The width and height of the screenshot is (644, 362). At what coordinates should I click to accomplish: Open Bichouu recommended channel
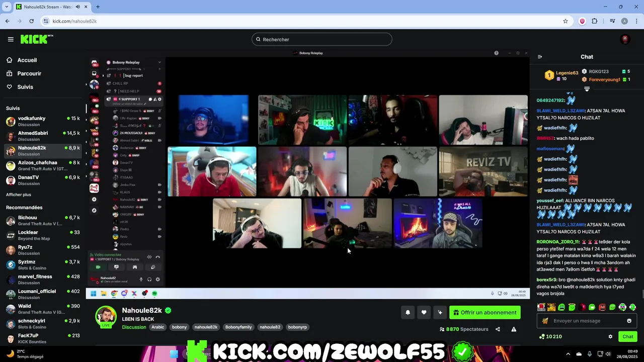pos(43,220)
